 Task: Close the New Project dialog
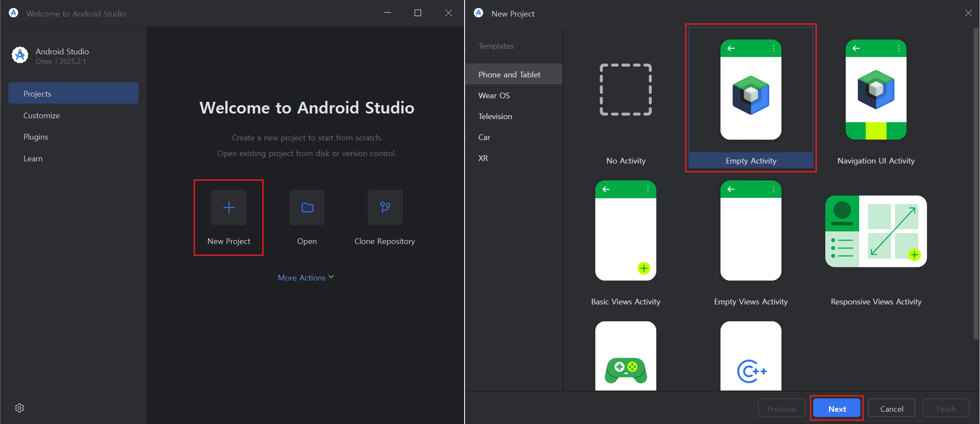[968, 13]
